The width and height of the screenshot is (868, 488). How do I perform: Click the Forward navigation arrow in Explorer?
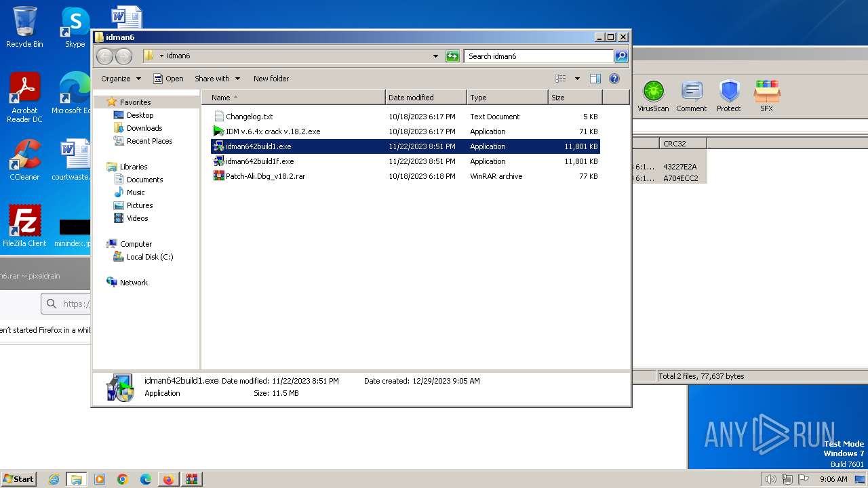pyautogui.click(x=123, y=56)
